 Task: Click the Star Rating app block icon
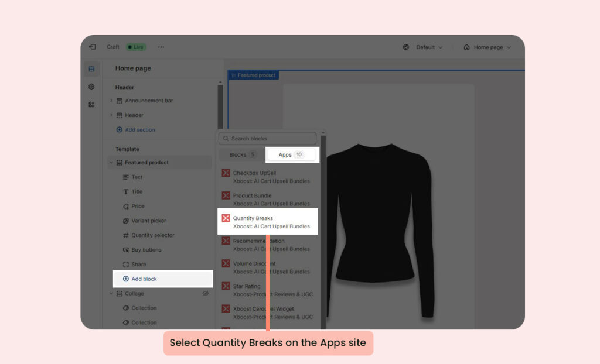pos(226,286)
